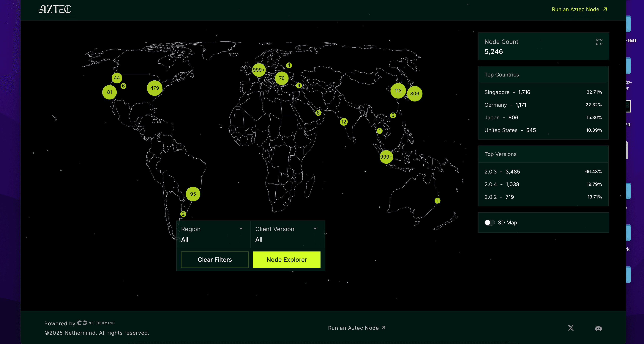Click the Aztec logo
This screenshot has width=644, height=344.
(54, 10)
